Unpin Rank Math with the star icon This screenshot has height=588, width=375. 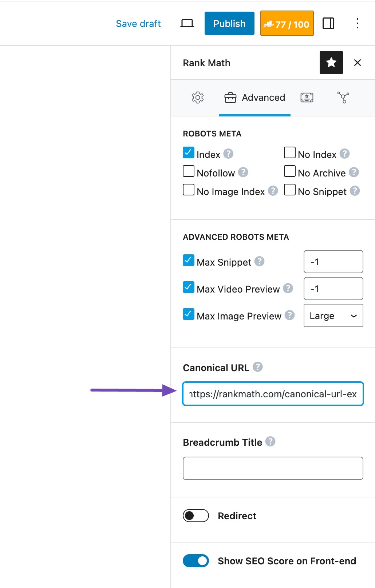click(331, 63)
